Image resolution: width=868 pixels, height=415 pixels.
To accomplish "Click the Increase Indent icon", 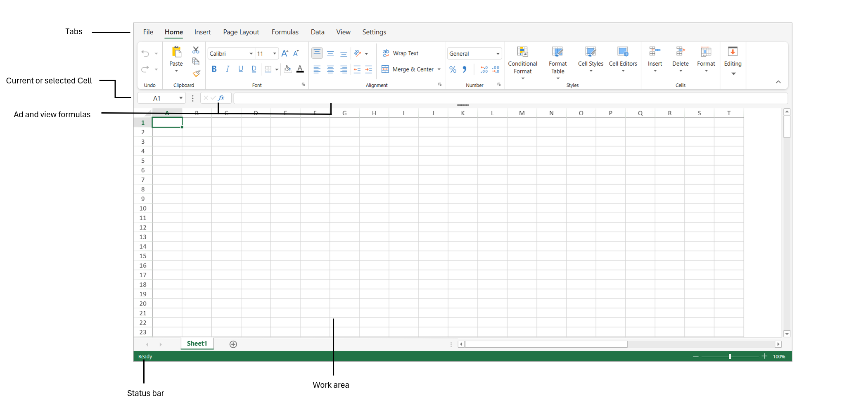I will pos(369,69).
